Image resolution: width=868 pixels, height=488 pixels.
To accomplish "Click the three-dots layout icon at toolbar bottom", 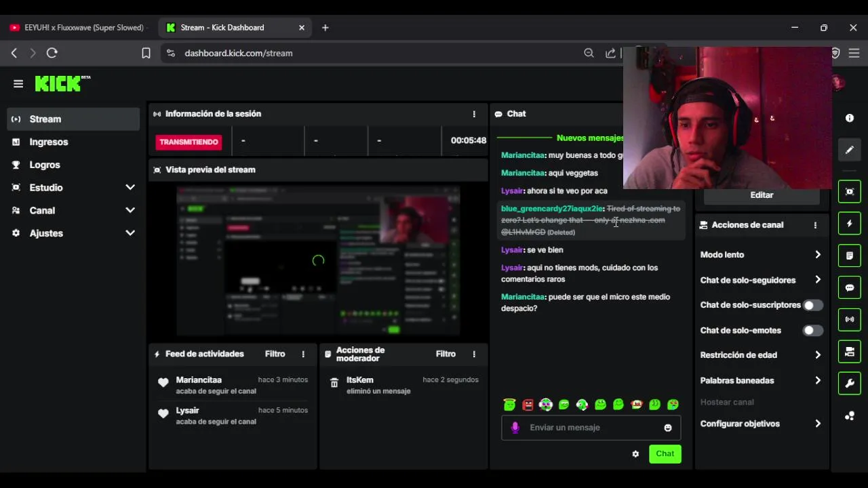I will pyautogui.click(x=850, y=416).
